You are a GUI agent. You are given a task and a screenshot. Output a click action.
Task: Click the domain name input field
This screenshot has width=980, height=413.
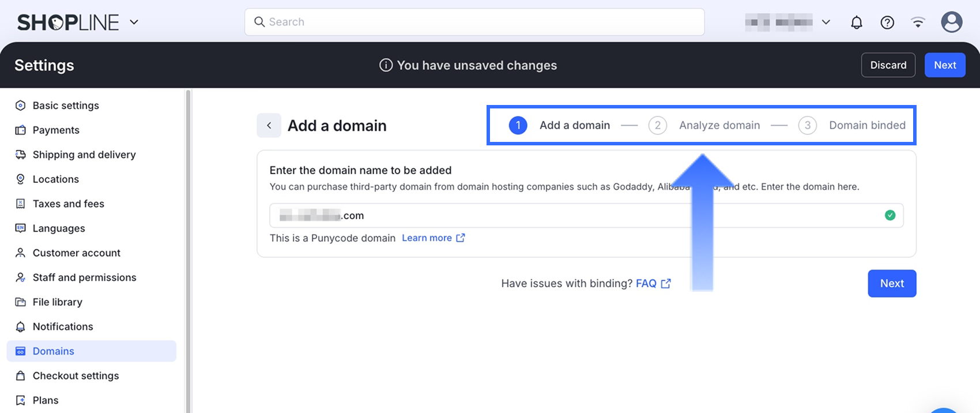(x=576, y=215)
